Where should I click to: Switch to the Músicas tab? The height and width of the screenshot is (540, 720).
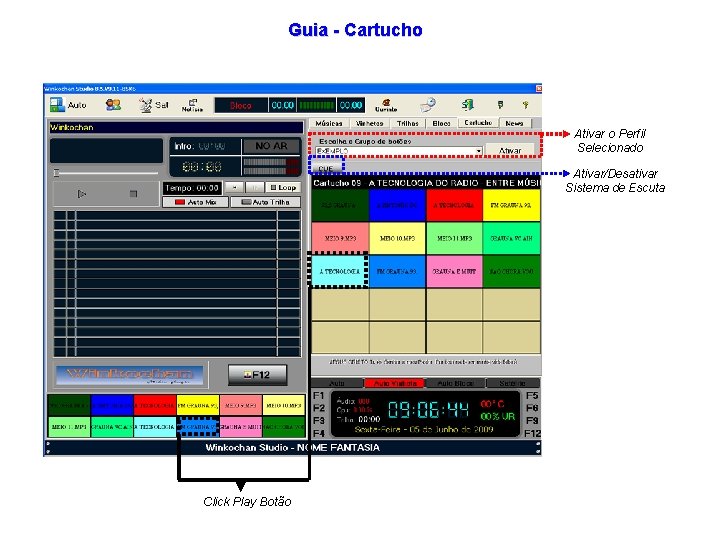(329, 123)
